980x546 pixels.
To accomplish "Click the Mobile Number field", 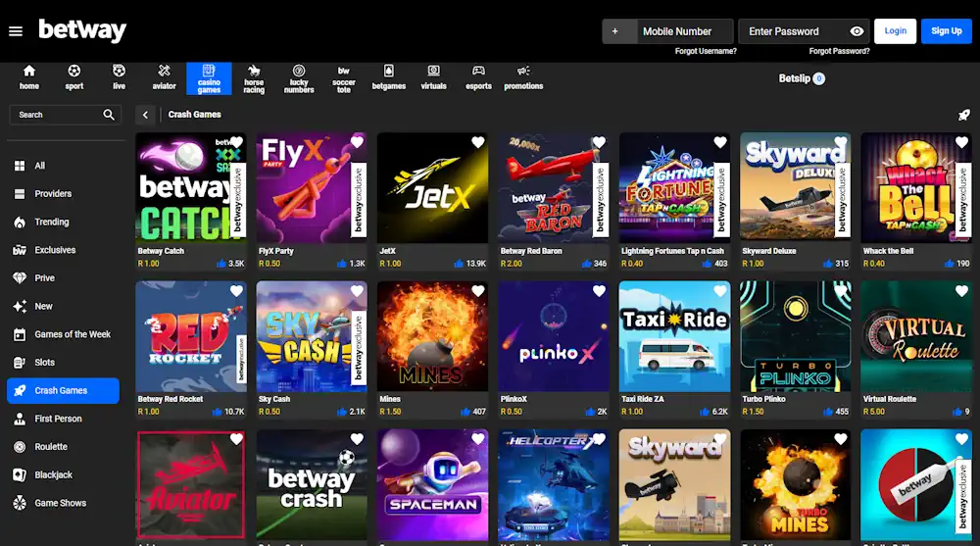I will click(x=685, y=31).
